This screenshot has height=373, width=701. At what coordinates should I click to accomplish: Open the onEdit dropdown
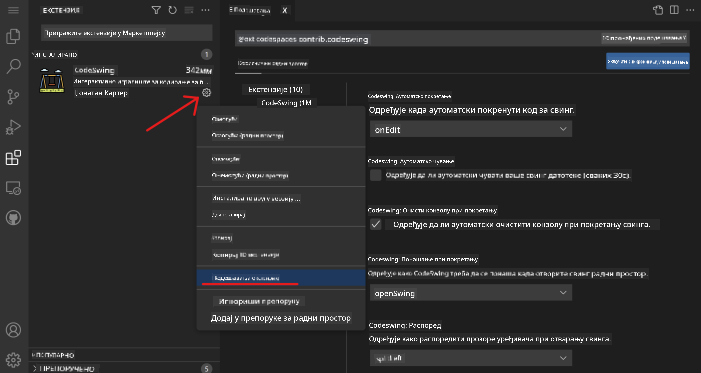pos(471,129)
